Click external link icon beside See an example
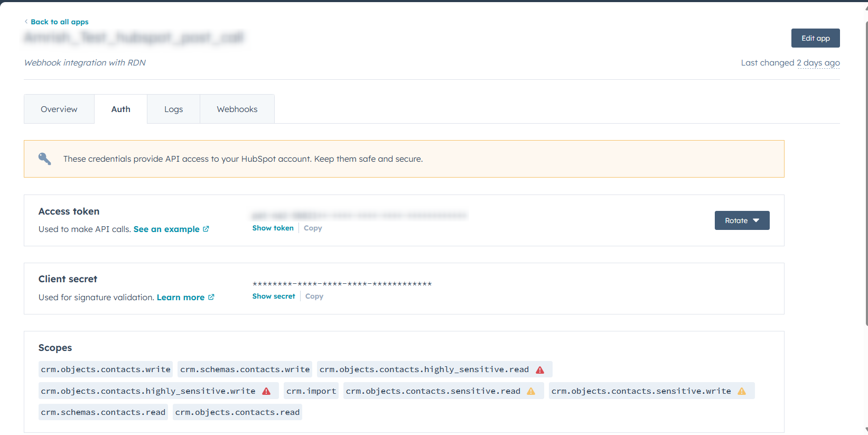This screenshot has height=435, width=868. click(x=206, y=229)
